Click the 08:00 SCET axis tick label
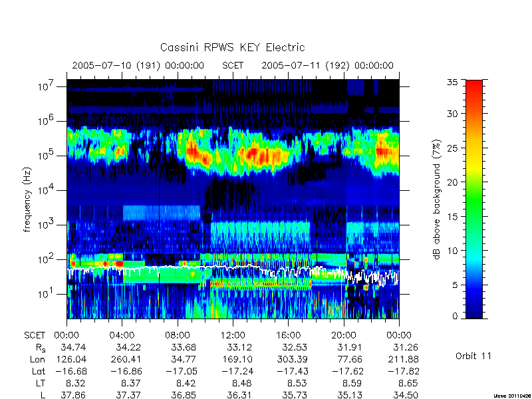 pyautogui.click(x=178, y=335)
